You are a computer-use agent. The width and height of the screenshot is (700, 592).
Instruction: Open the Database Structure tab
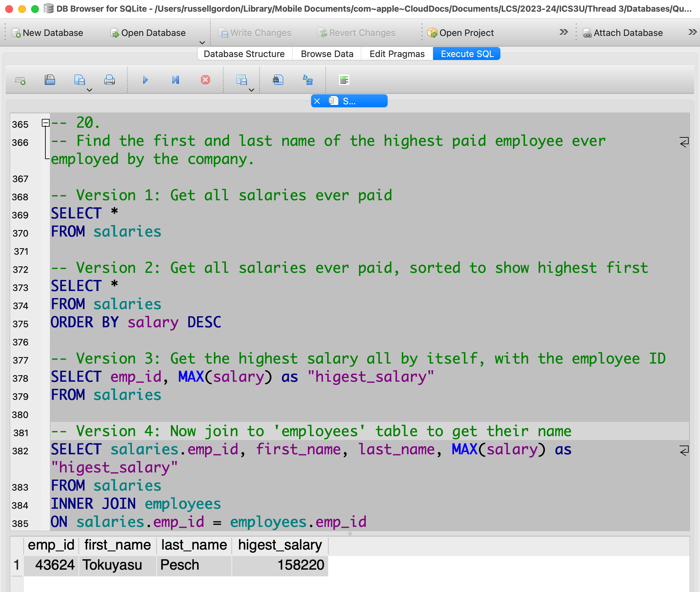pyautogui.click(x=244, y=54)
